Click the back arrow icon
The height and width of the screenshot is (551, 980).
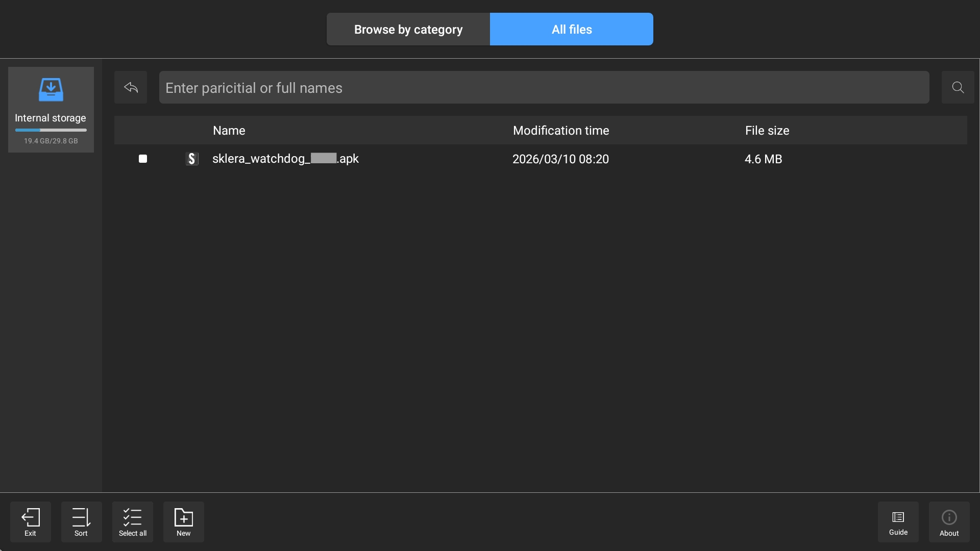(x=131, y=87)
